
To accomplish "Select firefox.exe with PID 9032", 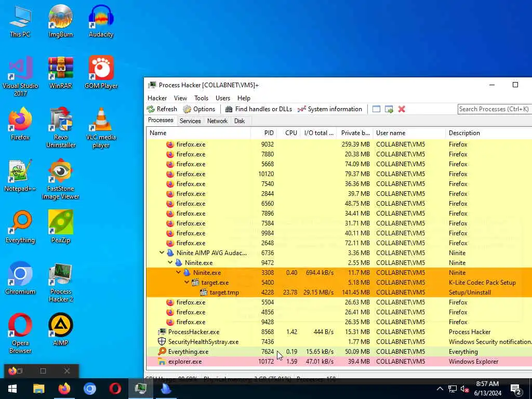I will pyautogui.click(x=339, y=144).
